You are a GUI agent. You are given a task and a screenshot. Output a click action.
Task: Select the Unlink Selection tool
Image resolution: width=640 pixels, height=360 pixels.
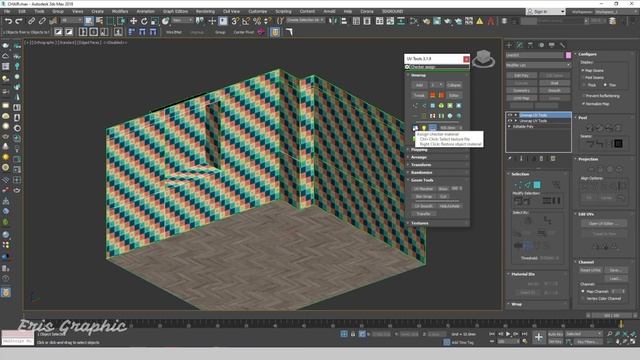[42, 21]
